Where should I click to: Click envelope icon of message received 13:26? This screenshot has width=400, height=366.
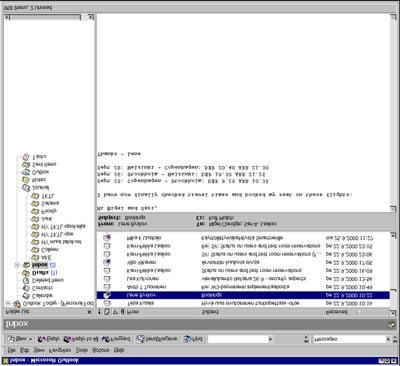click(x=107, y=279)
